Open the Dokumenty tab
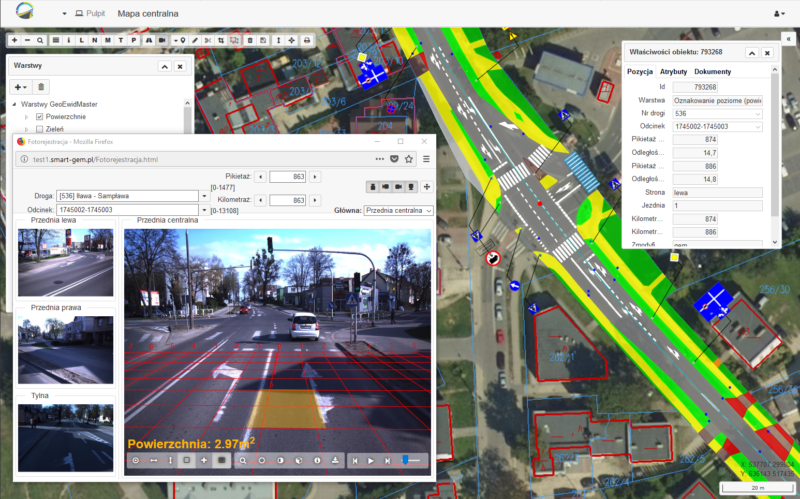This screenshot has height=499, width=800. pyautogui.click(x=714, y=72)
